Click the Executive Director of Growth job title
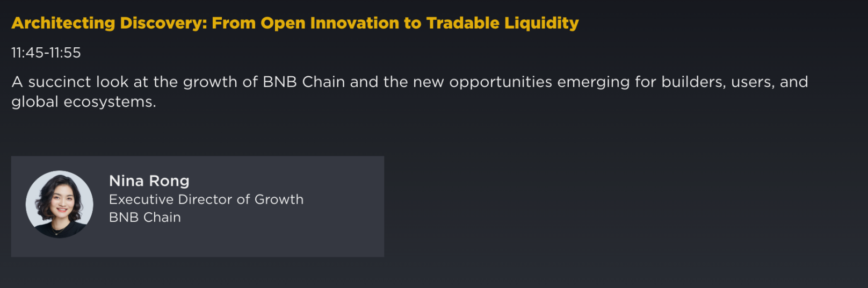 (x=206, y=199)
